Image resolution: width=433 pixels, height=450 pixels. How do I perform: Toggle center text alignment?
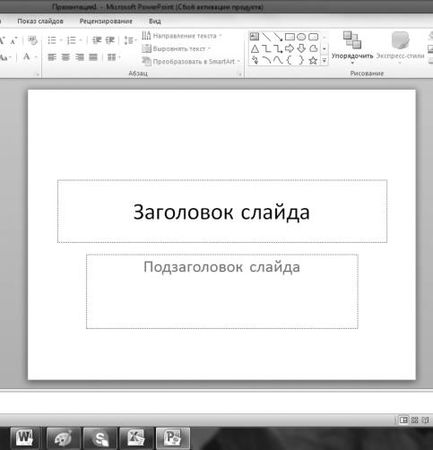(66, 57)
